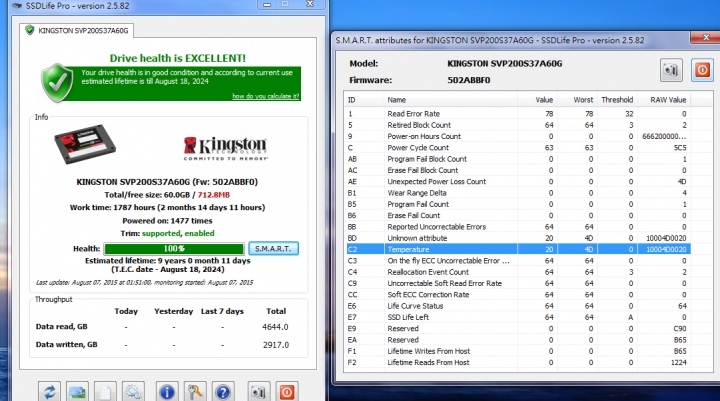Screen dimensions: 720x401
Task: Click the keys registration icon
Action: coord(195,392)
